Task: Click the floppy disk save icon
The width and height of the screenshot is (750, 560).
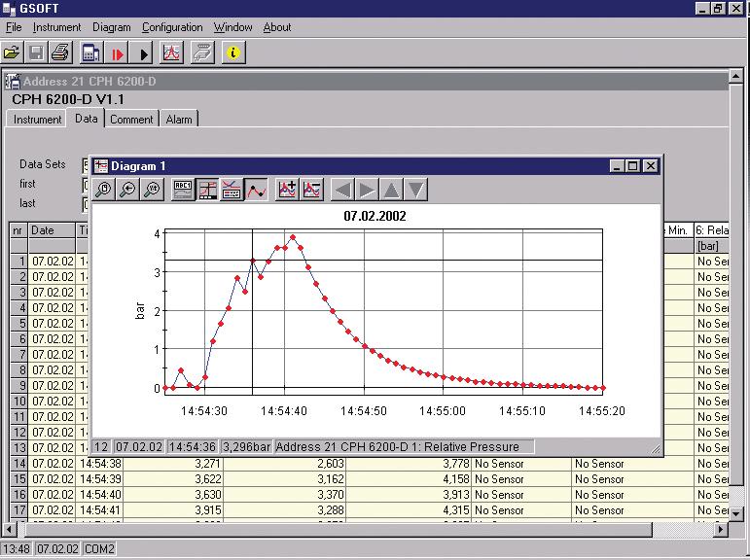Action: (x=36, y=52)
